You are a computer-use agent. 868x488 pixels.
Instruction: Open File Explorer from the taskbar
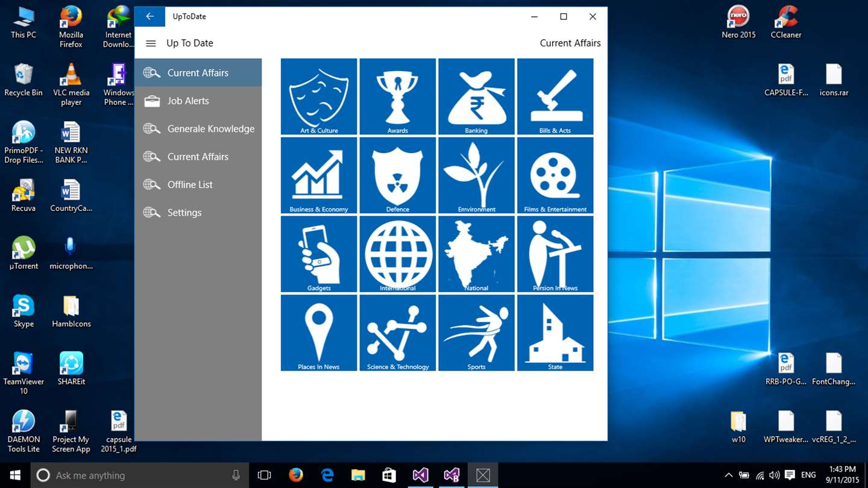pyautogui.click(x=358, y=475)
